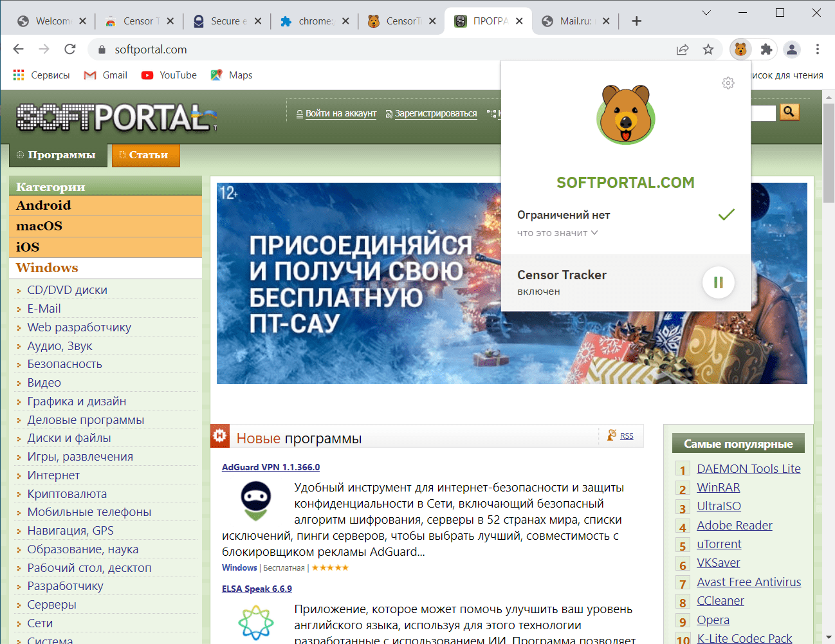
Task: Open the uTorrent link
Action: (x=719, y=544)
